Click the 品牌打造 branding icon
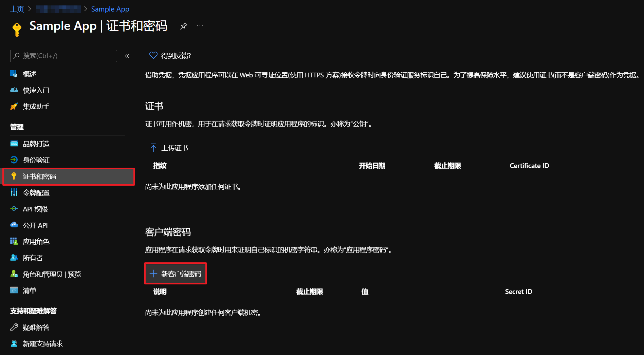This screenshot has height=355, width=644. coord(14,144)
